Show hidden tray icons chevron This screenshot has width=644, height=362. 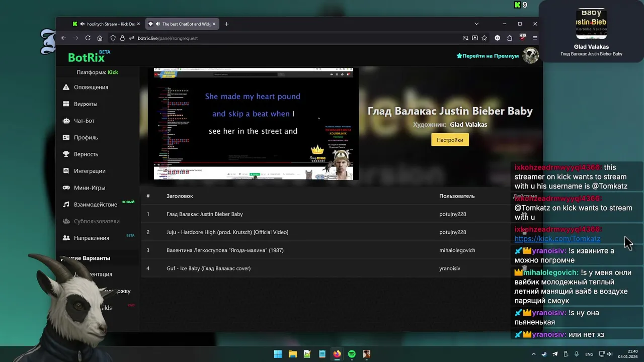533,354
